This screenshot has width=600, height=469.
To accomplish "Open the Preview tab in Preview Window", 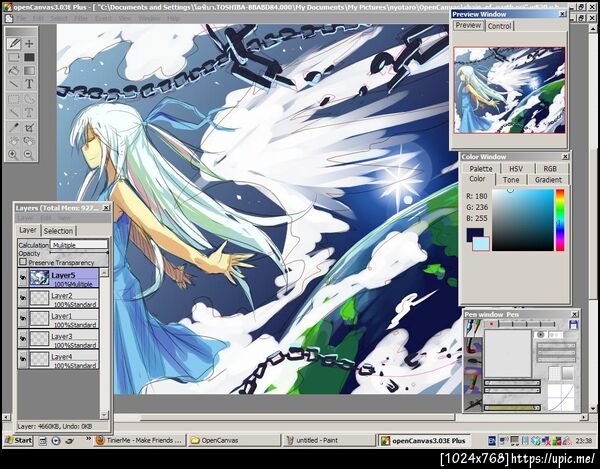I will point(468,25).
